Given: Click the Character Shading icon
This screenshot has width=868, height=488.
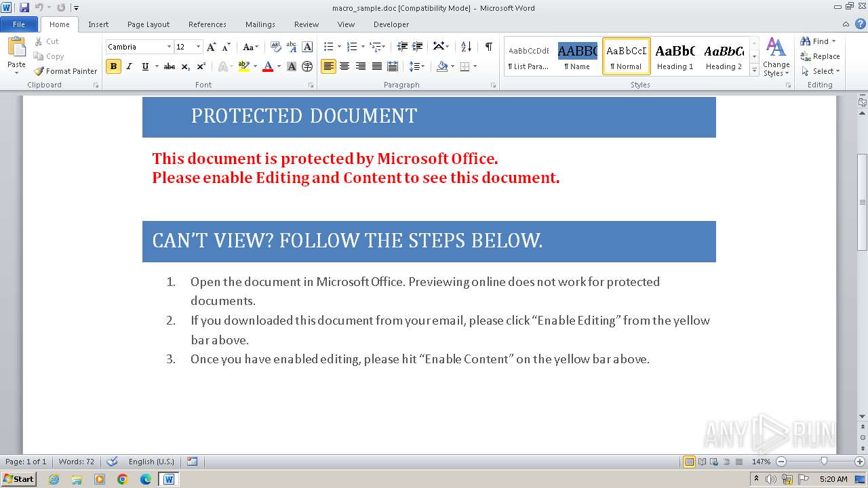Looking at the screenshot, I should [x=292, y=66].
